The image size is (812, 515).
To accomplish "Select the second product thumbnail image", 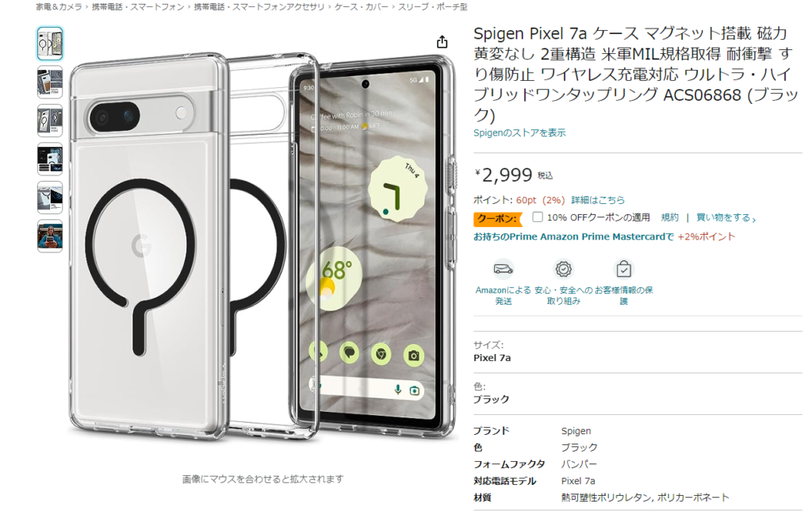I will [x=50, y=82].
